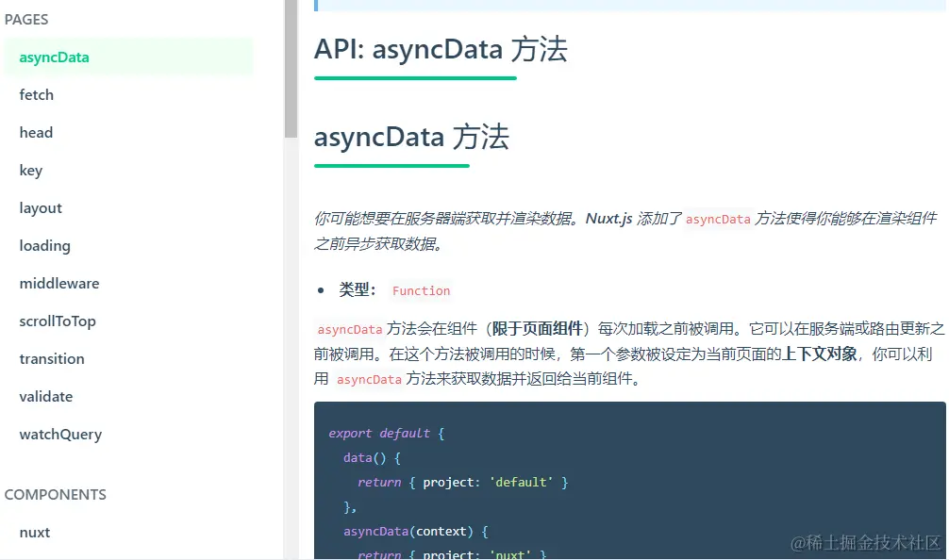Select nuxt under Components
Screen dimensions: 949x560
pyautogui.click(x=35, y=533)
